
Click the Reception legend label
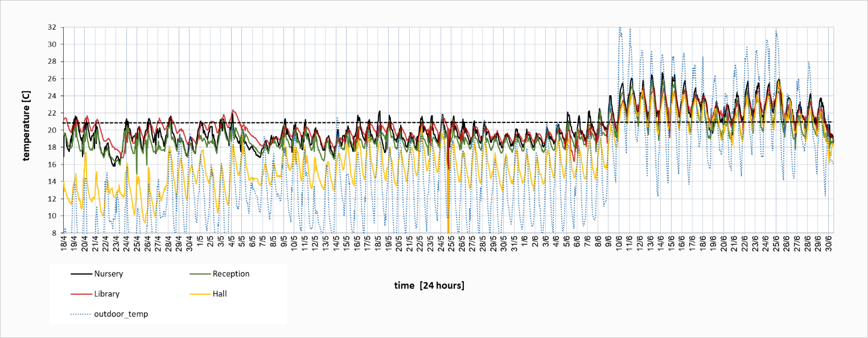(231, 274)
